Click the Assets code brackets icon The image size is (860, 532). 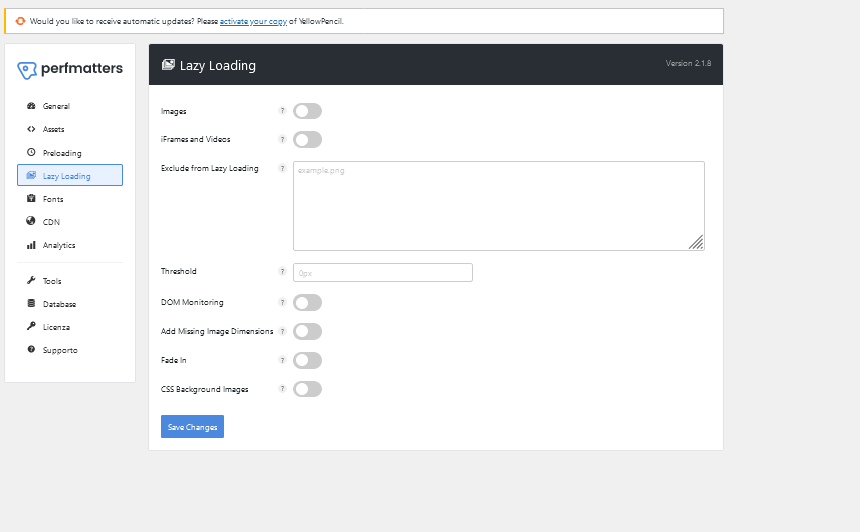tap(31, 129)
